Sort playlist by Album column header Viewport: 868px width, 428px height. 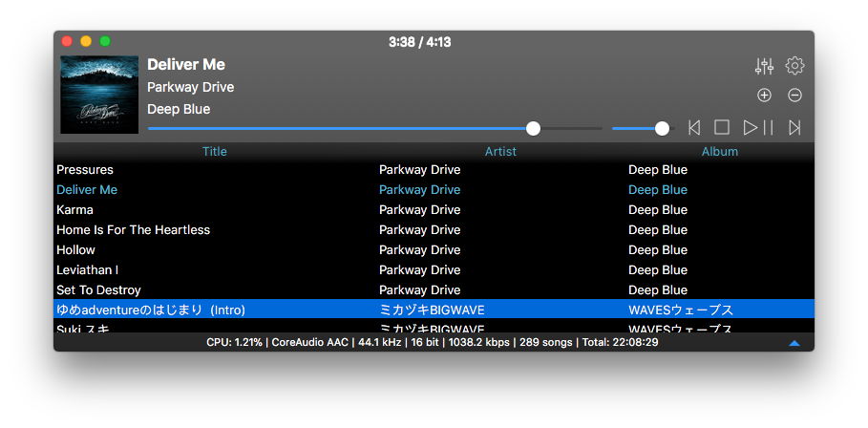pos(720,151)
